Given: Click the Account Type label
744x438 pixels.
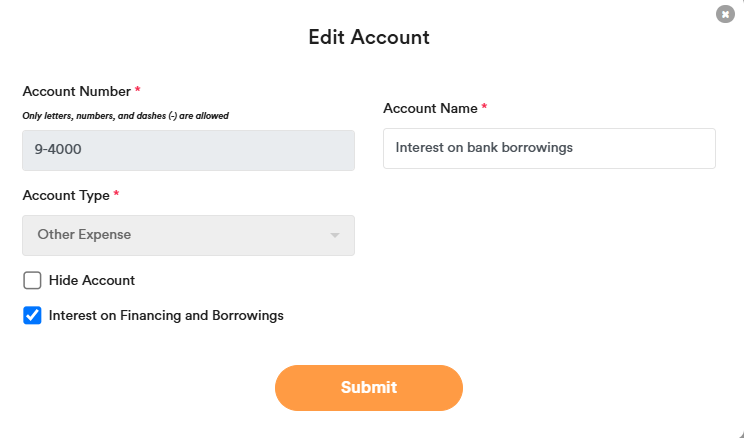Looking at the screenshot, I should coord(65,195).
